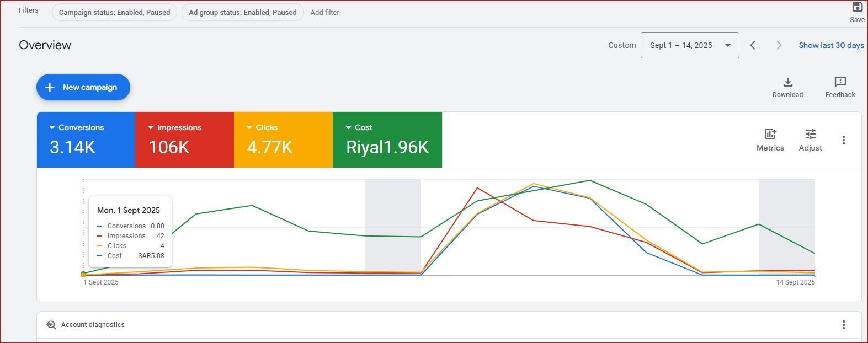
Task: Go to previous date range
Action: pyautogui.click(x=753, y=45)
